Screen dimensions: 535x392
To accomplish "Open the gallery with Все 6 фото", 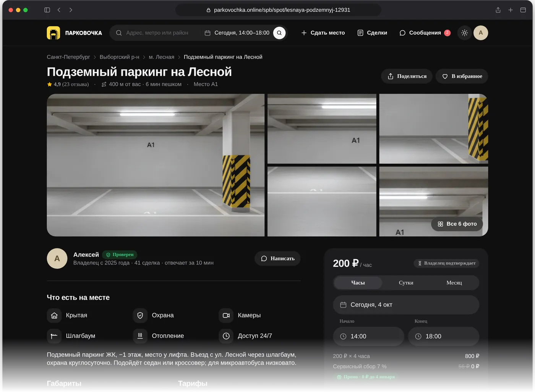I will coord(457,224).
